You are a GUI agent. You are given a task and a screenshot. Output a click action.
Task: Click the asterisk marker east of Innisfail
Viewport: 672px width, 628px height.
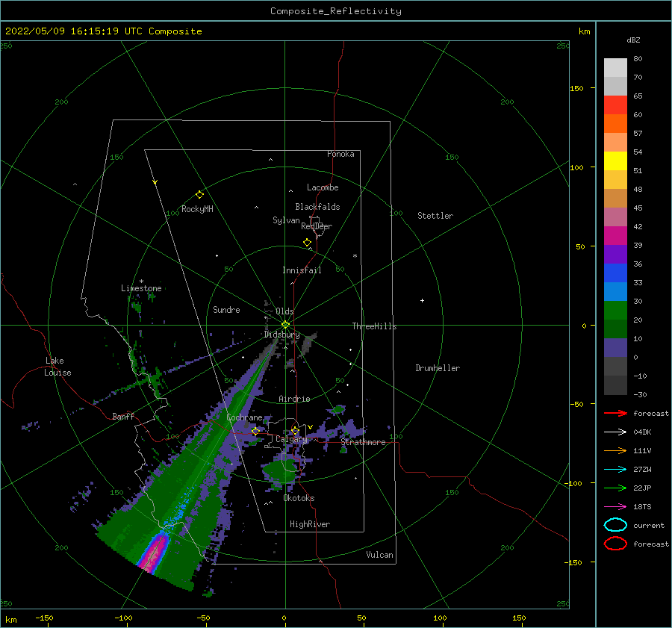point(355,256)
